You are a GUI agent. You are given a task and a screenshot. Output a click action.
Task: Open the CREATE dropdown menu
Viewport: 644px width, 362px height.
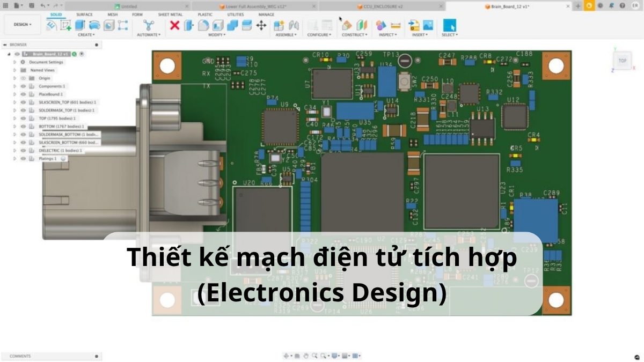tap(86, 35)
